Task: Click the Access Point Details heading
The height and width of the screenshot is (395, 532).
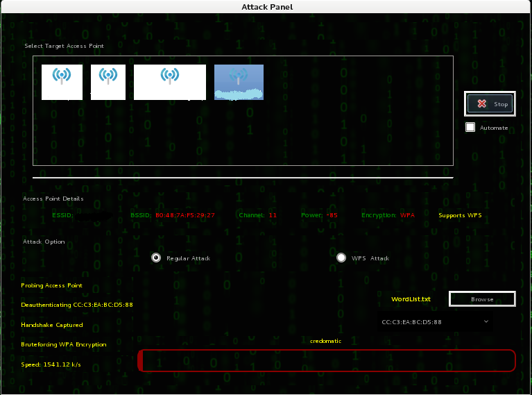Action: pyautogui.click(x=53, y=199)
